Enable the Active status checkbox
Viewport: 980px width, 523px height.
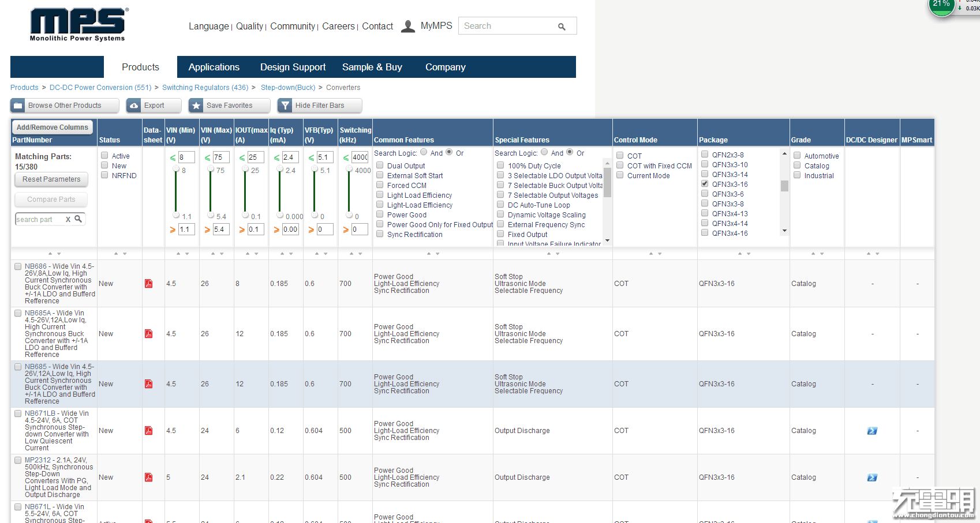104,155
